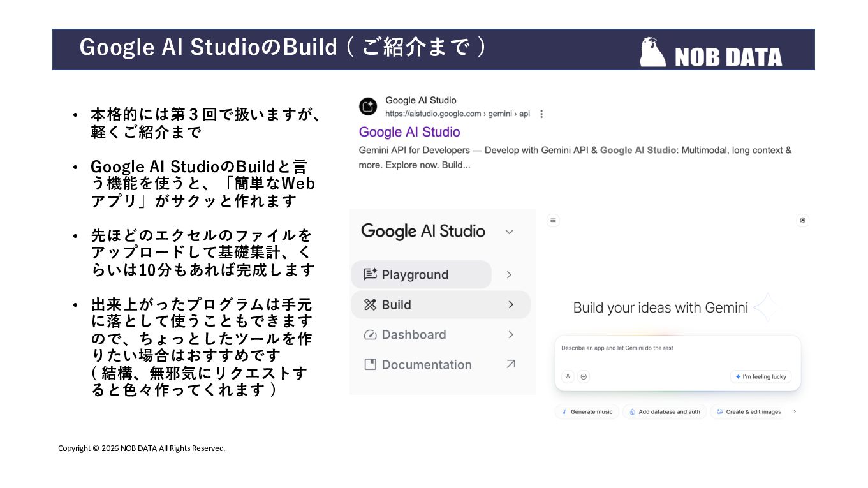The height and width of the screenshot is (488, 868).
Task: Open the purple Google AI Studio search link
Action: tap(409, 132)
